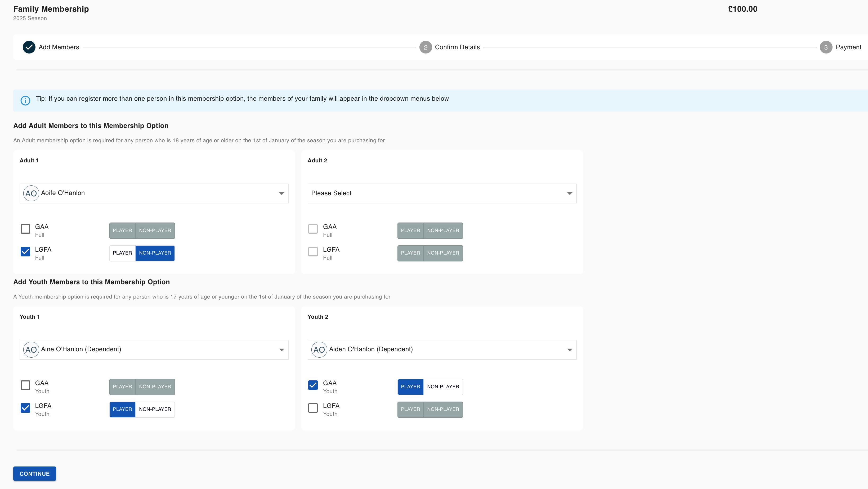The image size is (868, 489).
Task: Go to the Payment step label
Action: pyautogui.click(x=848, y=47)
